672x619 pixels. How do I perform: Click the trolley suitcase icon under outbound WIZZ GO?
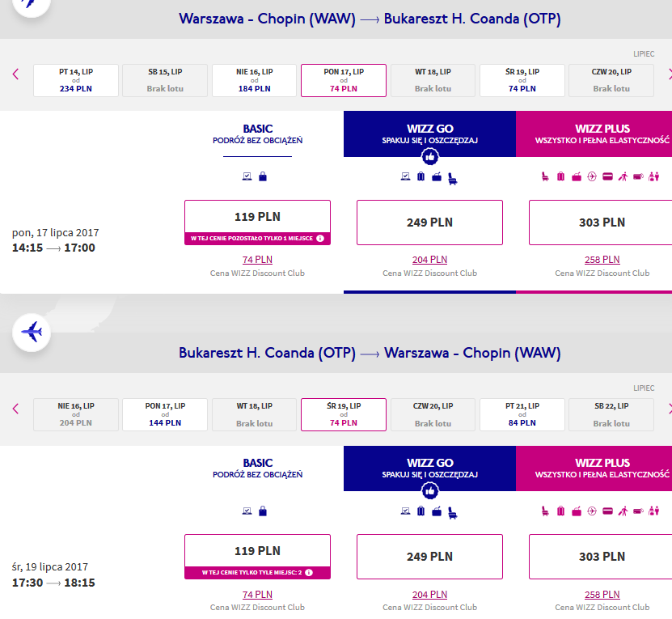[x=421, y=176]
